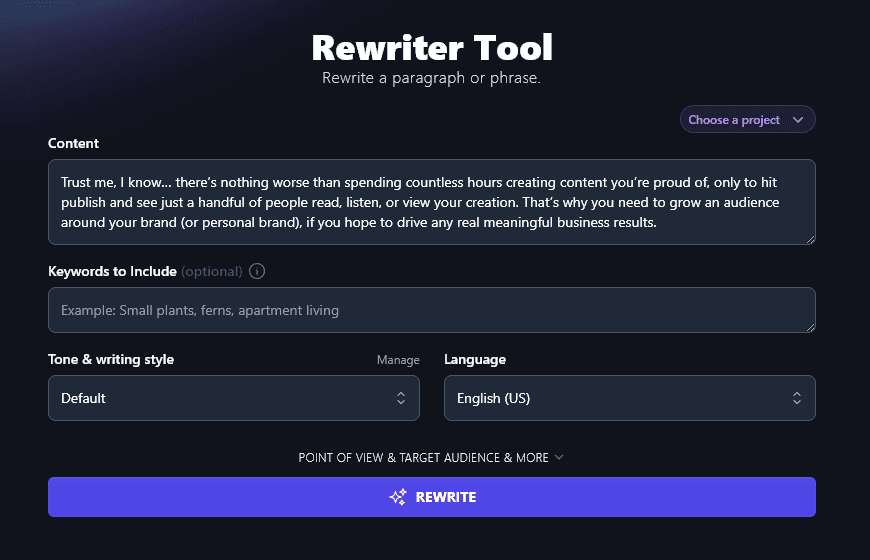Click the info icon beside Keywords to Include
Screen dimensions: 870x560
click(257, 271)
